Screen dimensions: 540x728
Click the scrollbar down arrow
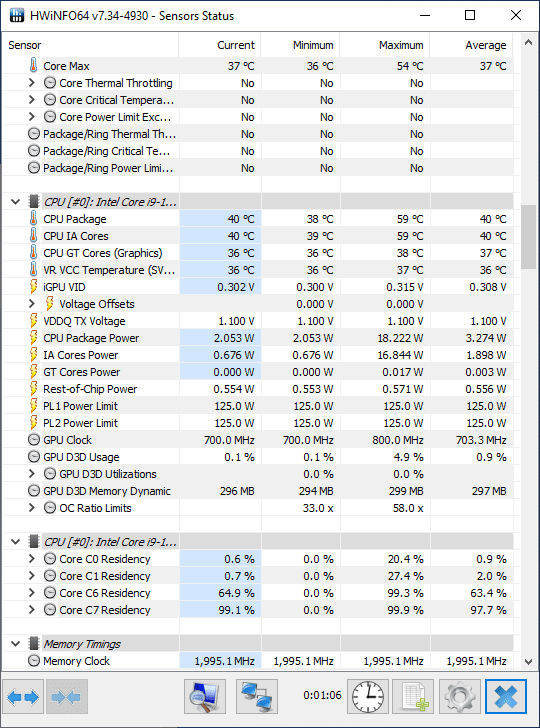click(x=528, y=661)
